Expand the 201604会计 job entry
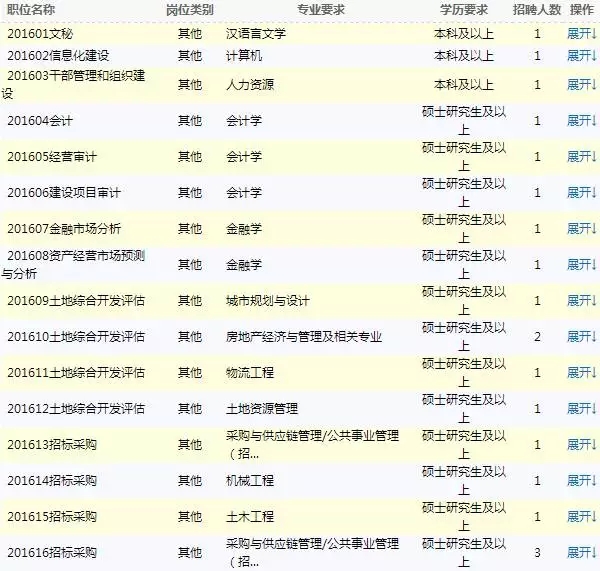600x571 pixels. [x=581, y=121]
